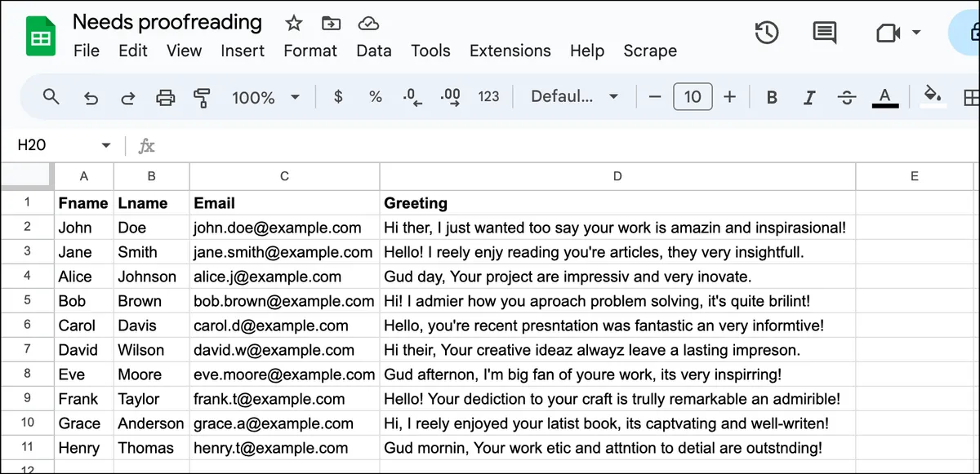Image resolution: width=980 pixels, height=474 pixels.
Task: Click the move to folder icon
Action: [331, 24]
